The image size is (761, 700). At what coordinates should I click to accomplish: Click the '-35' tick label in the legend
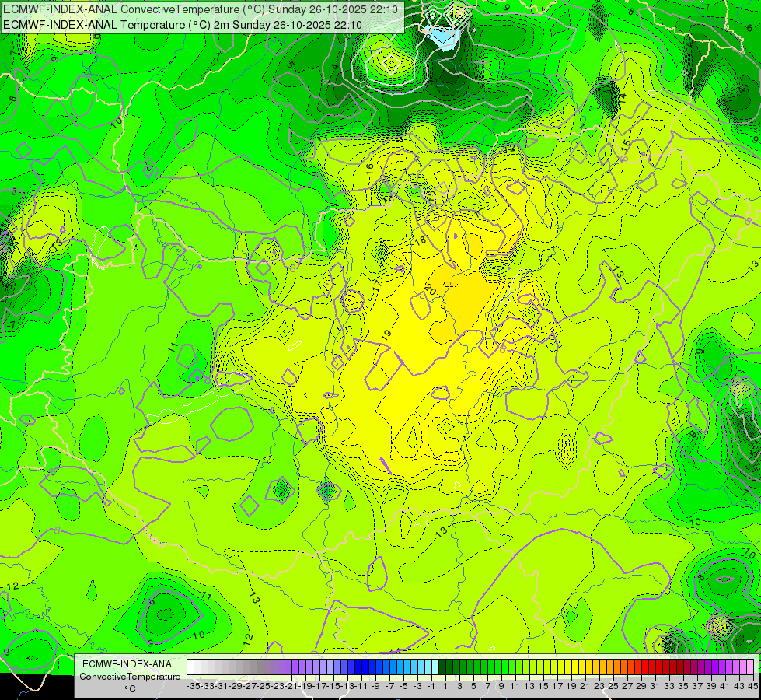coord(193,686)
